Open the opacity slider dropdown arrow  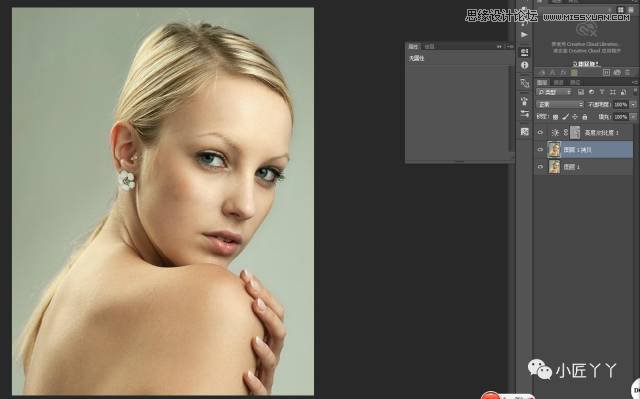pyautogui.click(x=633, y=104)
